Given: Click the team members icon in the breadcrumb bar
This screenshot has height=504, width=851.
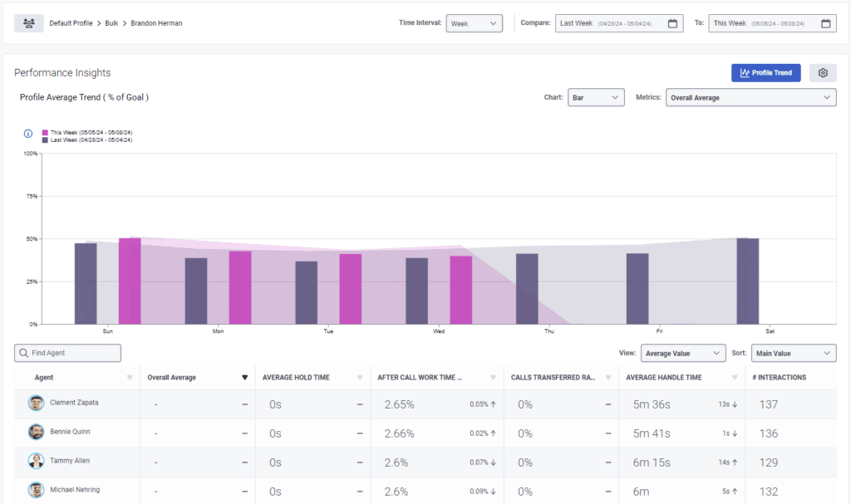Looking at the screenshot, I should (x=28, y=22).
